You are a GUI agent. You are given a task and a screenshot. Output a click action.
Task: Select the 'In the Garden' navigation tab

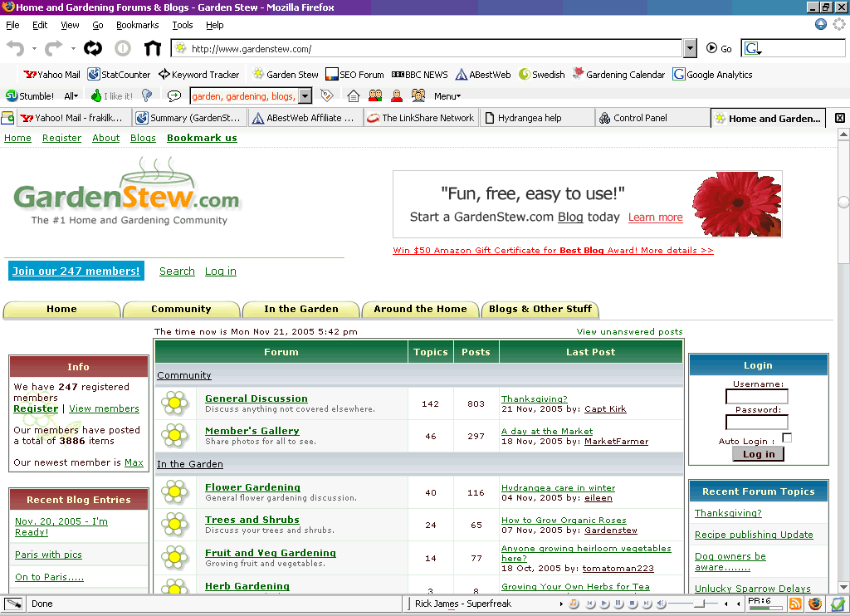[x=300, y=309]
